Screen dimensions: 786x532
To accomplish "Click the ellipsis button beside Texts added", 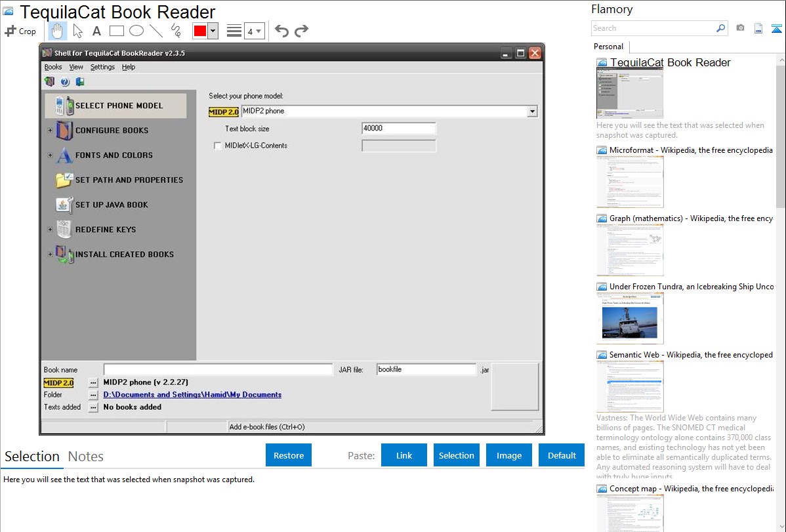I will pyautogui.click(x=93, y=407).
